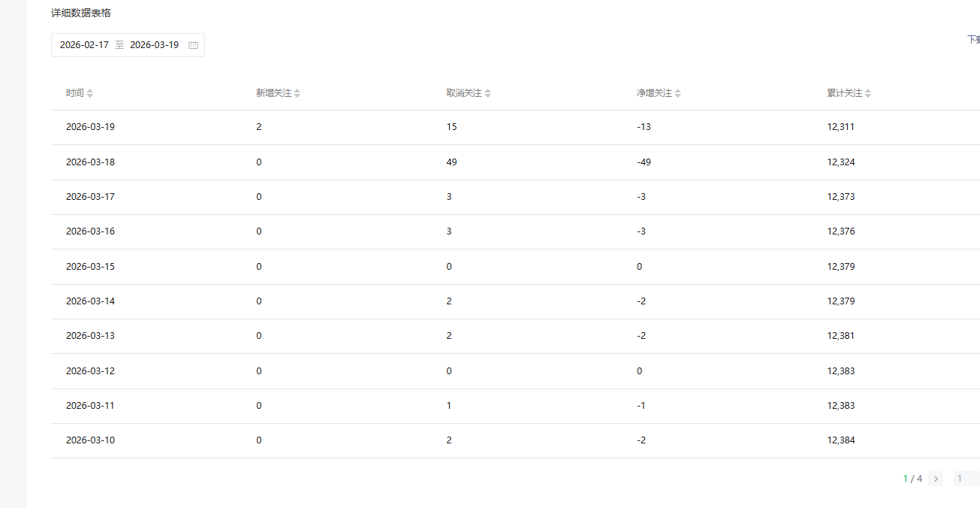Click the 累计关注 column header text
The width and height of the screenshot is (980, 508).
pos(844,93)
